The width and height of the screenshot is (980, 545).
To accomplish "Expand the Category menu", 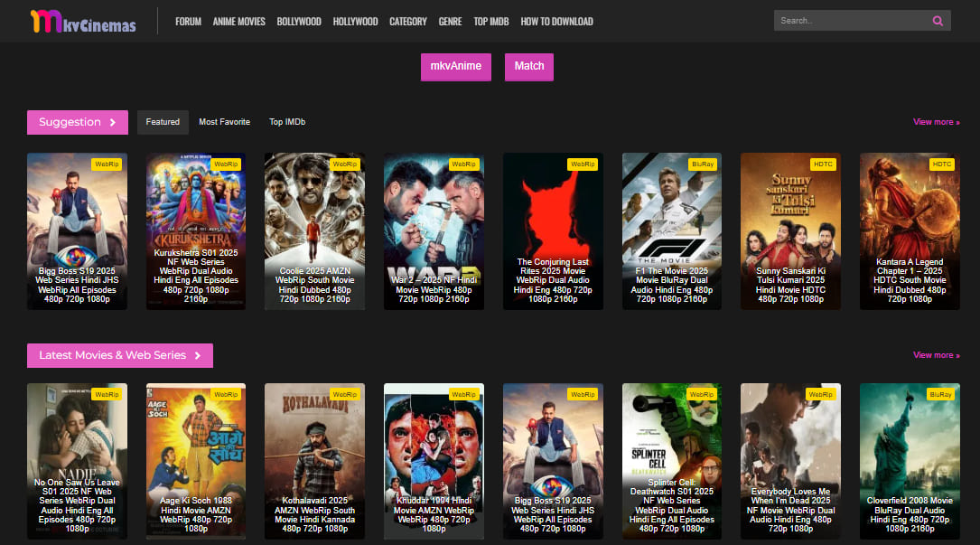I will tap(408, 22).
